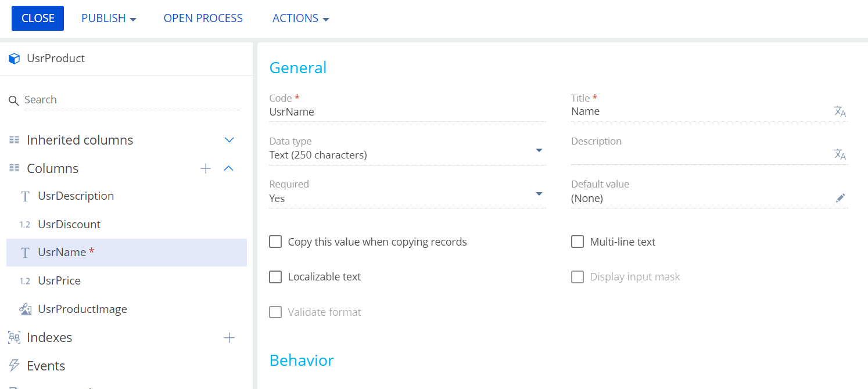The height and width of the screenshot is (389, 868).
Task: Click the Code field with UsrName
Action: click(407, 112)
